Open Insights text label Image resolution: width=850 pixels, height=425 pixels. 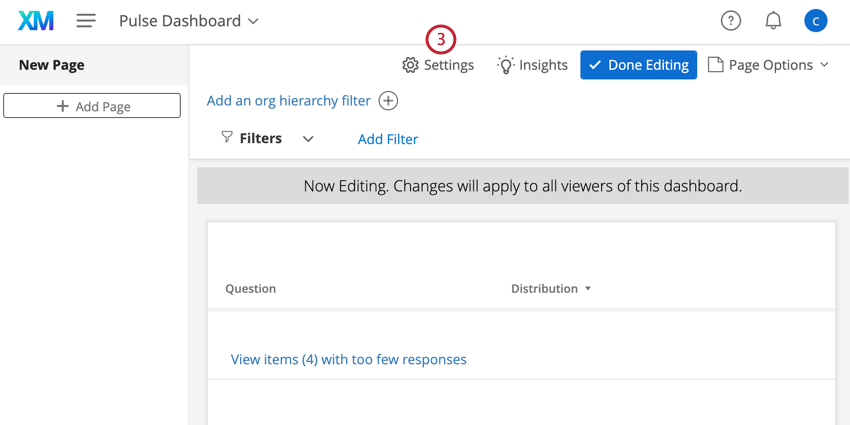(543, 65)
